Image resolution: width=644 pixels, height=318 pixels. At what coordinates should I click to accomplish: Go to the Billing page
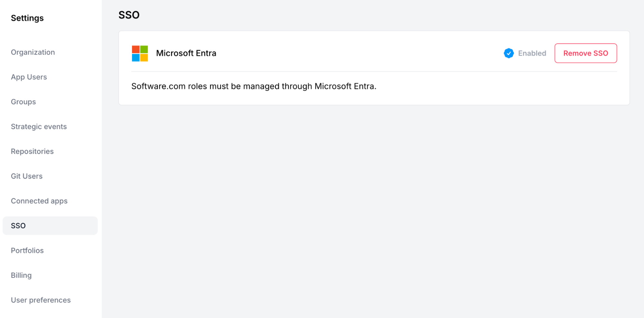coord(21,275)
